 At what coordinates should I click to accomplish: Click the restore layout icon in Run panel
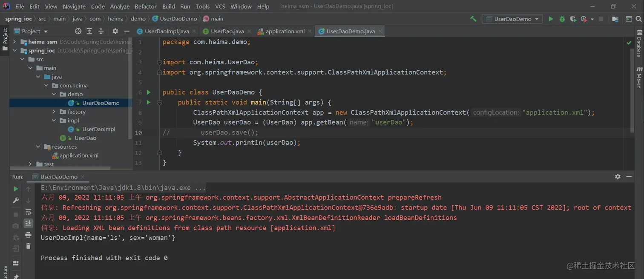pyautogui.click(x=16, y=263)
